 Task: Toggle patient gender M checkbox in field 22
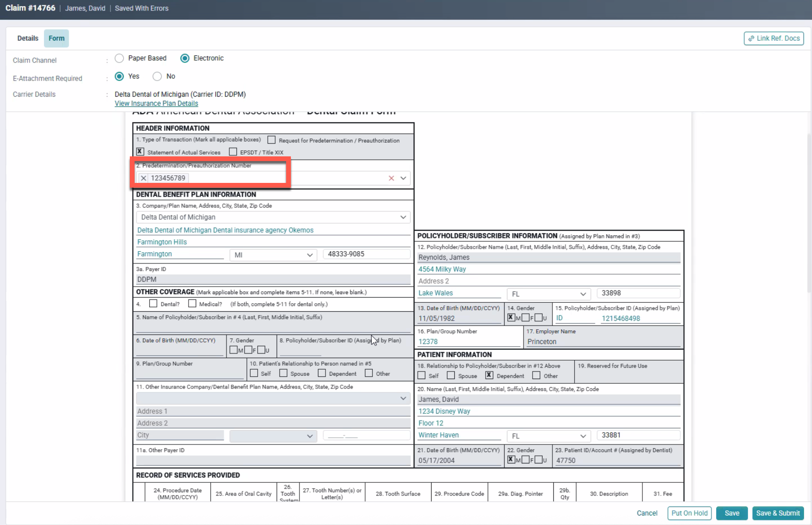[511, 460]
